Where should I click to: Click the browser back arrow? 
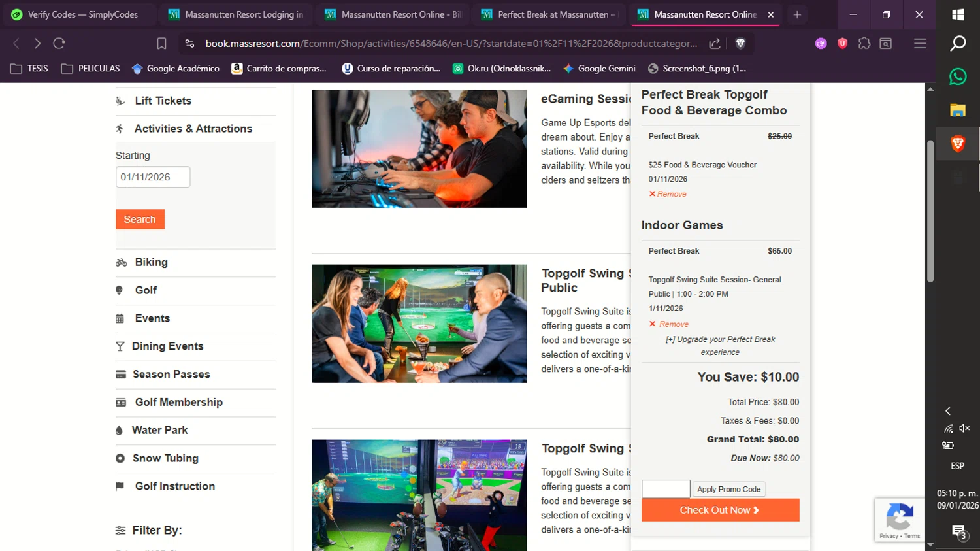pyautogui.click(x=16, y=43)
